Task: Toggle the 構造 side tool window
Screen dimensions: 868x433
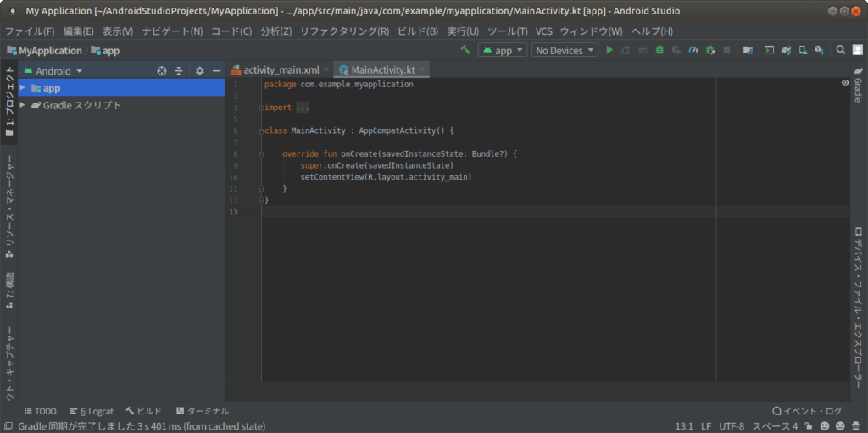Action: click(x=8, y=291)
